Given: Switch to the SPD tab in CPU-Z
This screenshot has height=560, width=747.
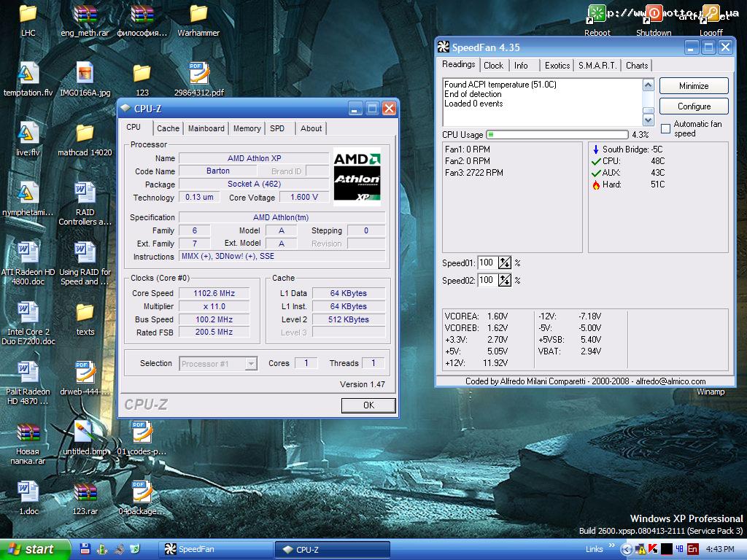Looking at the screenshot, I should pos(278,128).
